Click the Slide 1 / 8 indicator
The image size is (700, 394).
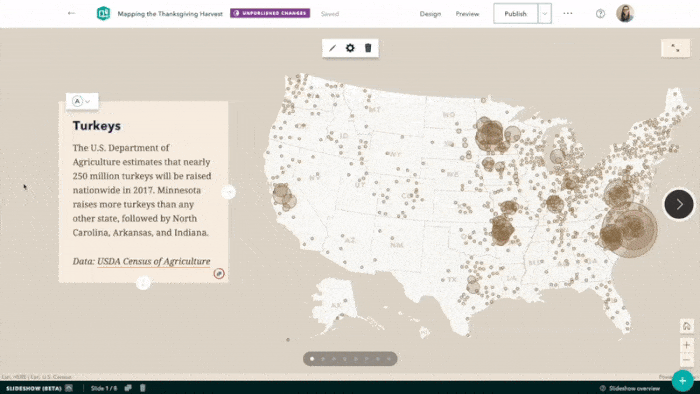pos(104,388)
